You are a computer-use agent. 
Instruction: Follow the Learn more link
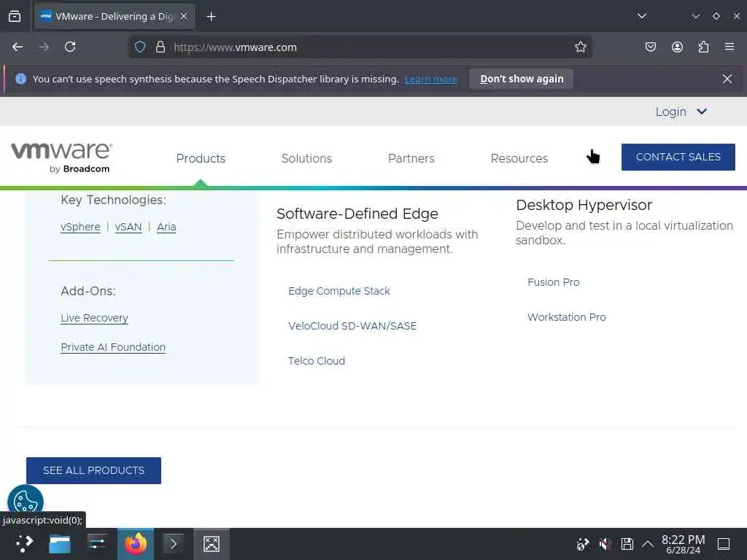tap(430, 79)
